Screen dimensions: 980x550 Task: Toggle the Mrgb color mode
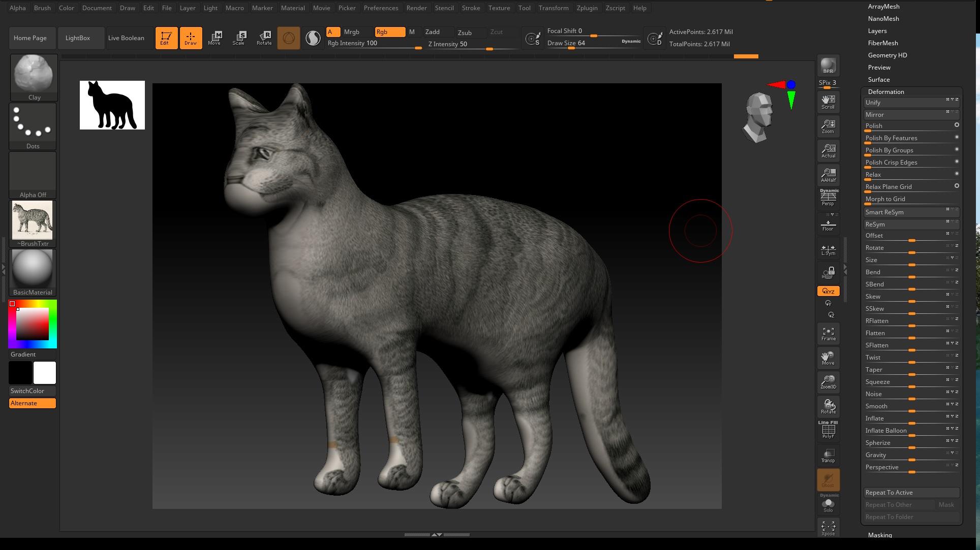click(x=352, y=32)
